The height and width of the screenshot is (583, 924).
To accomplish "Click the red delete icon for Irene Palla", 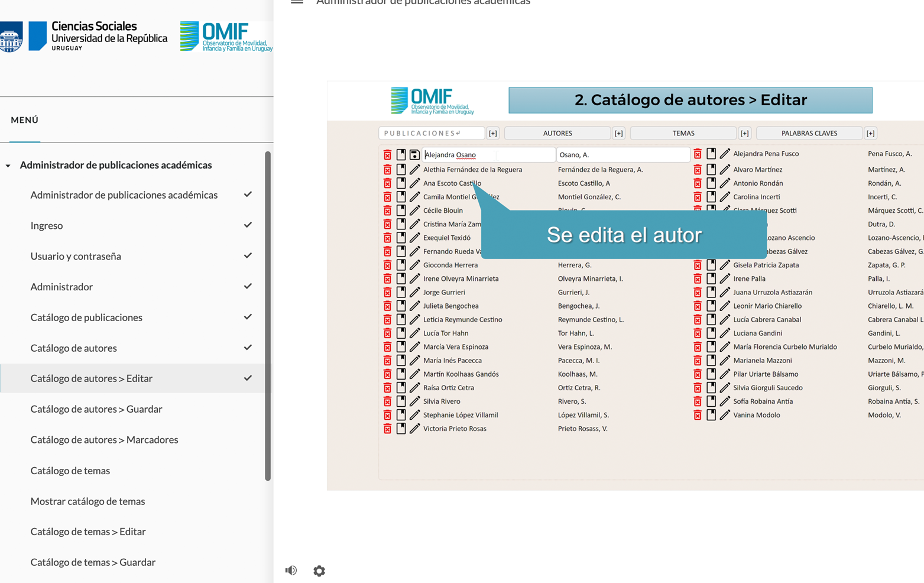I will (x=698, y=278).
